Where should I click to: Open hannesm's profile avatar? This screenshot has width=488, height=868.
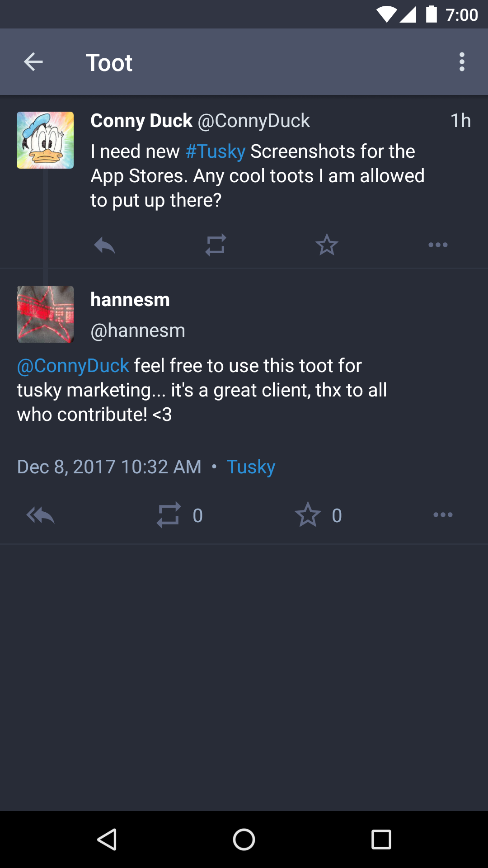[45, 314]
